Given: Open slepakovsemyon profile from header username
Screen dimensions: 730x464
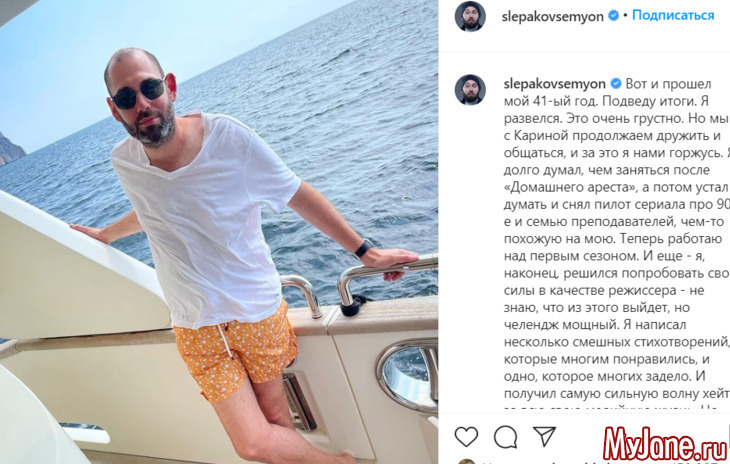Looking at the screenshot, I should click(552, 17).
